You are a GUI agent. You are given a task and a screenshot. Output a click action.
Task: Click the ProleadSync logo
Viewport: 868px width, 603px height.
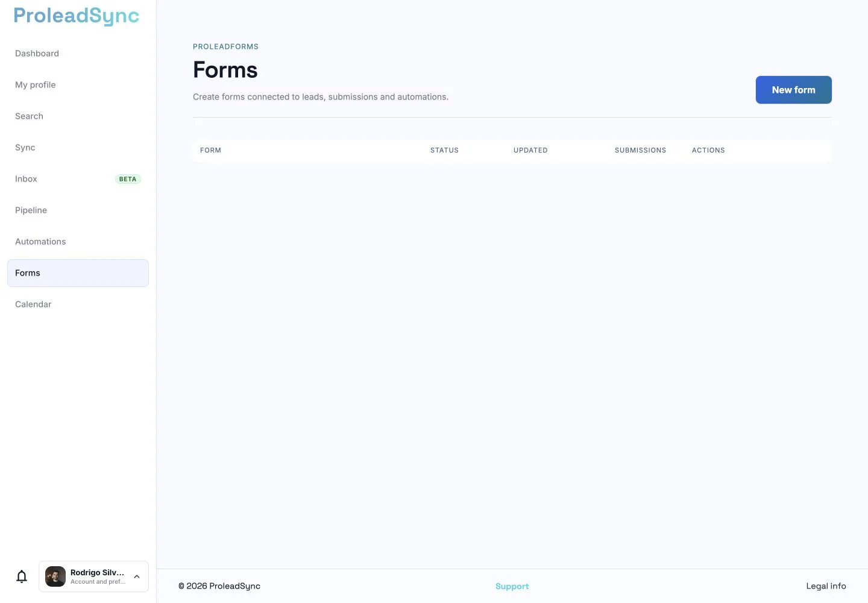tap(77, 16)
